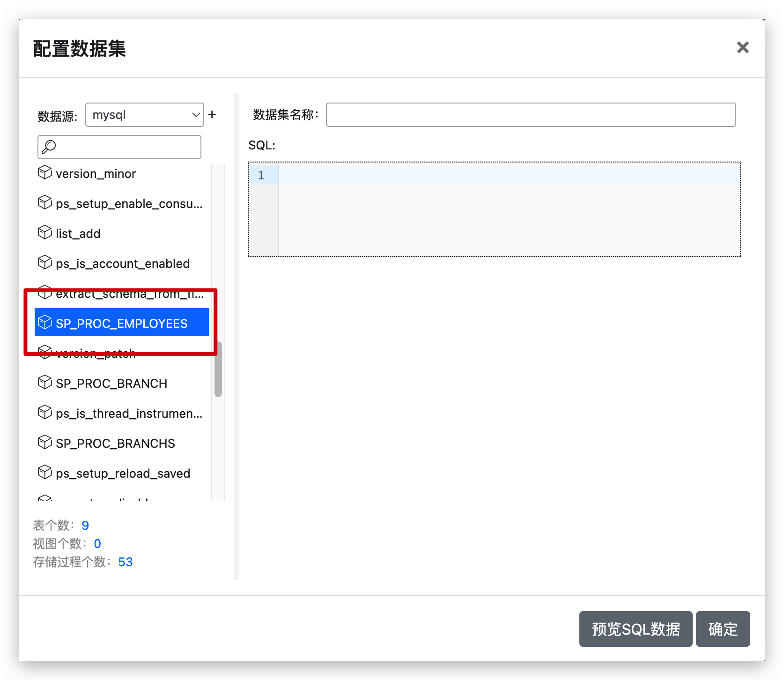Viewport: 784px width, 680px height.
Task: Select the list_add procedure
Action: pyautogui.click(x=78, y=234)
